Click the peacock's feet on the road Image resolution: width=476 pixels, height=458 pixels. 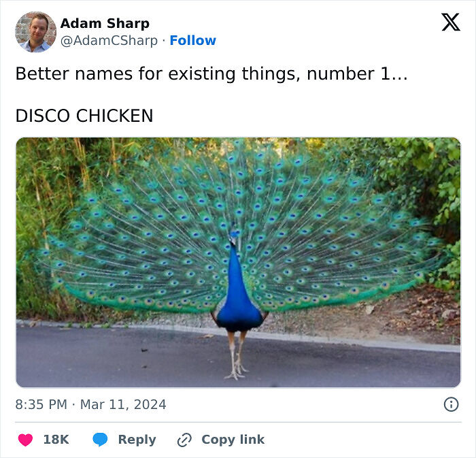tap(237, 369)
